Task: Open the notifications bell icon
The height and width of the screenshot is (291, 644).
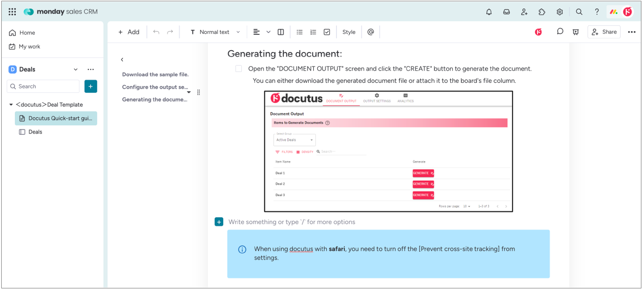Action: tap(489, 12)
